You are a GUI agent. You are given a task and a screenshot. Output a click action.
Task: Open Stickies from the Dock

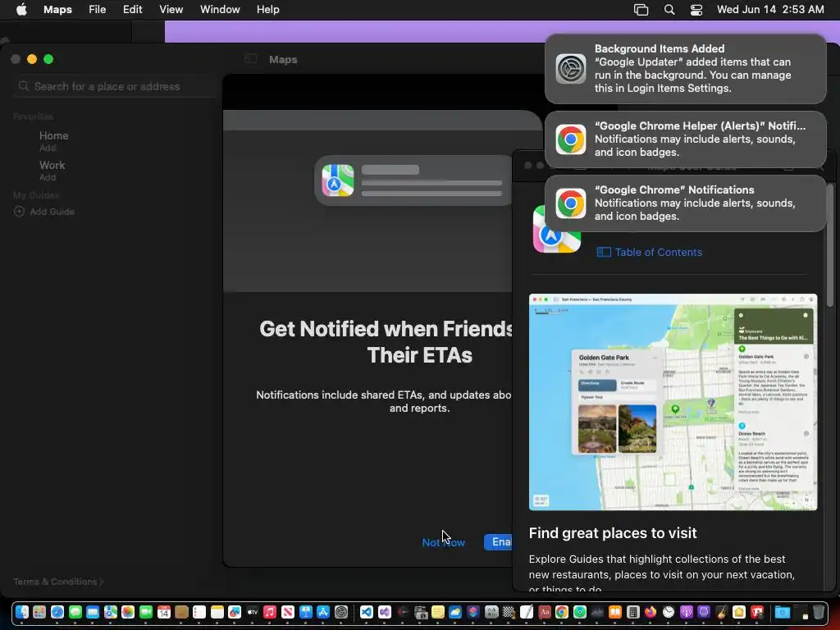[438, 612]
